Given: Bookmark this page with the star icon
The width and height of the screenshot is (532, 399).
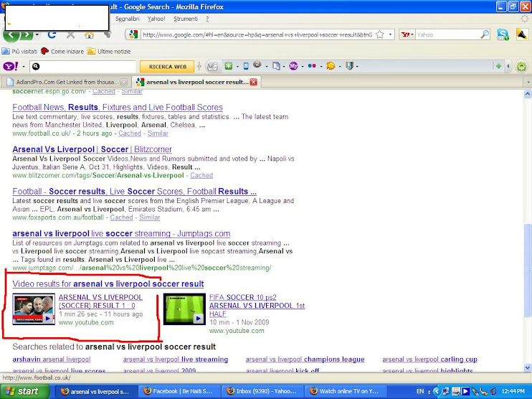Looking at the screenshot, I should [x=380, y=34].
